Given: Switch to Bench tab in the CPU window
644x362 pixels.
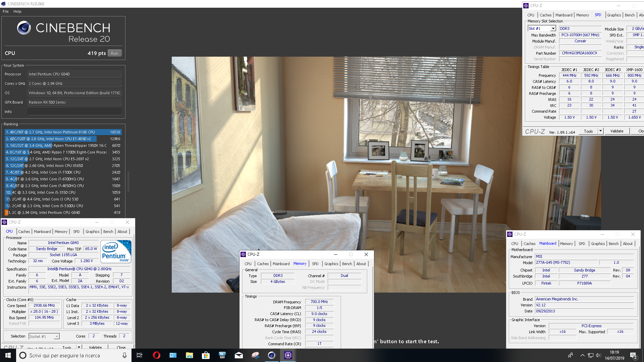Looking at the screenshot, I should pyautogui.click(x=108, y=232).
